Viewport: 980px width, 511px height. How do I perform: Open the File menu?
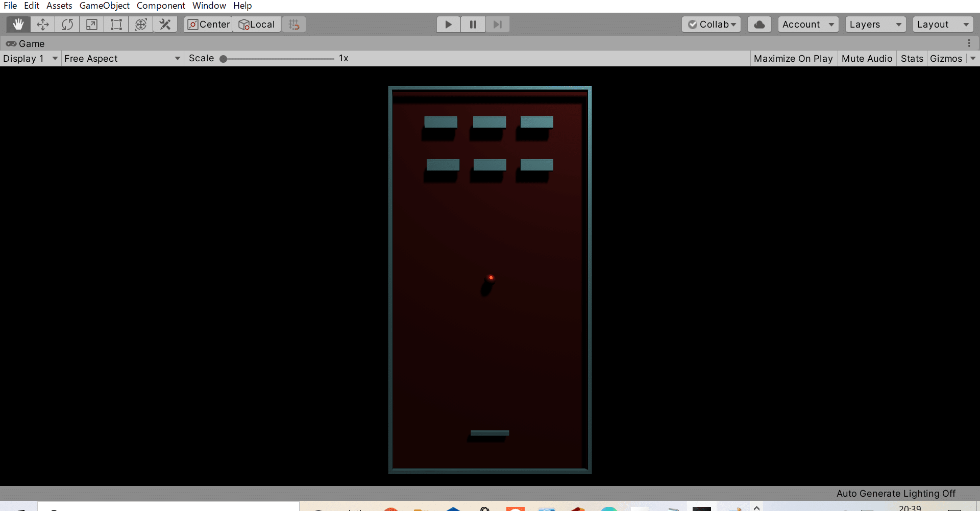pos(10,6)
